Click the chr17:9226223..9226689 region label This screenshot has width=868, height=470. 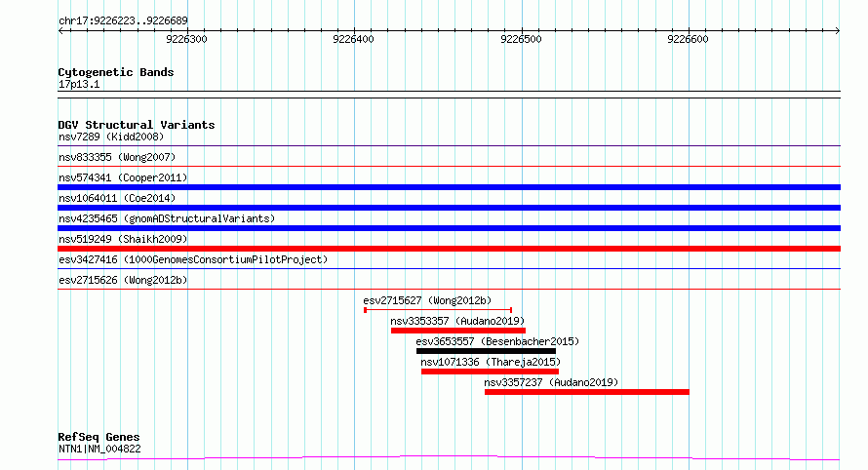[123, 21]
